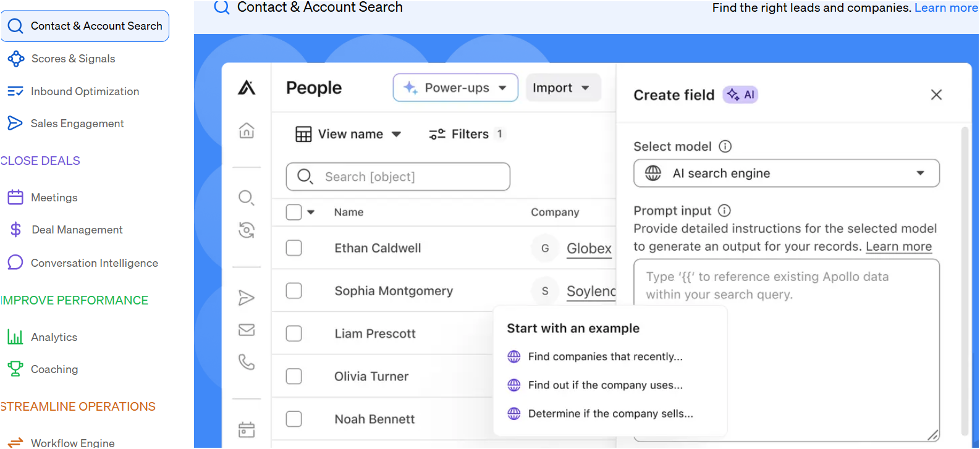Click the magnifier search icon in the inner sidebar
This screenshot has height=449, width=980.
click(x=246, y=198)
